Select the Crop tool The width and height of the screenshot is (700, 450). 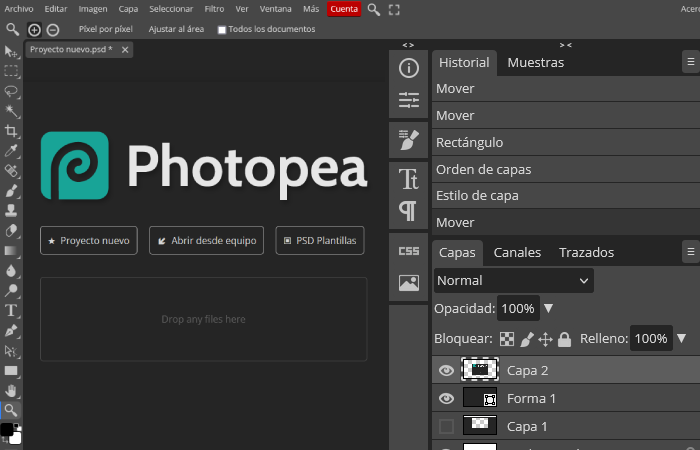coord(11,131)
